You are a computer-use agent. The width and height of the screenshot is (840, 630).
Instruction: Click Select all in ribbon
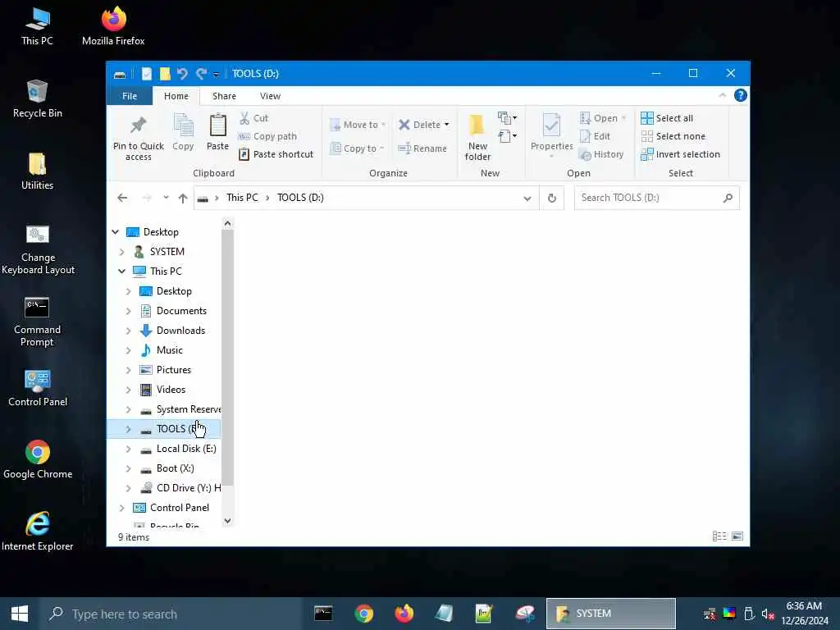pyautogui.click(x=667, y=118)
